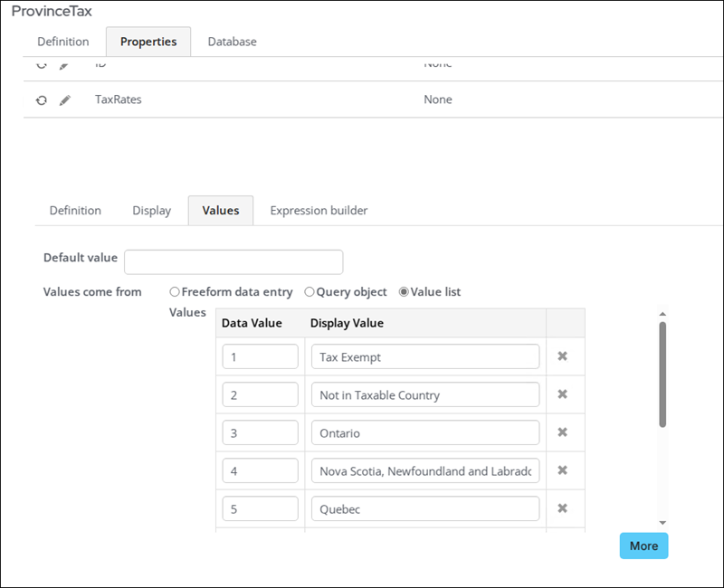Switch to the Display tab
The height and width of the screenshot is (588, 724).
[x=151, y=211]
